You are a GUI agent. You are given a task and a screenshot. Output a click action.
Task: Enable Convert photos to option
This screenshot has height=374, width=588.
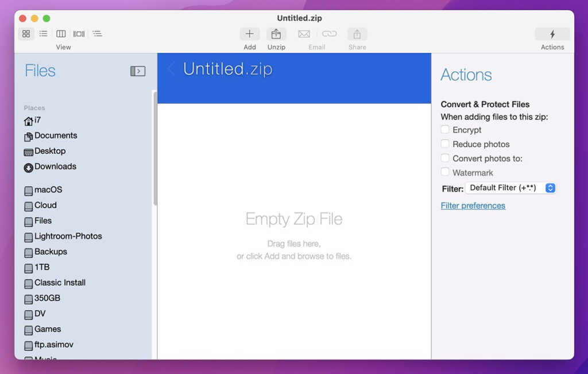pyautogui.click(x=445, y=158)
